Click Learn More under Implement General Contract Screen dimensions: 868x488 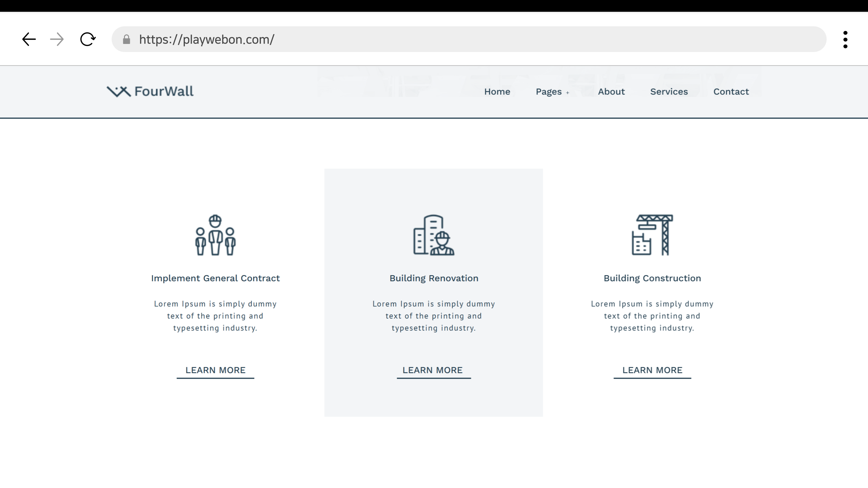point(215,370)
